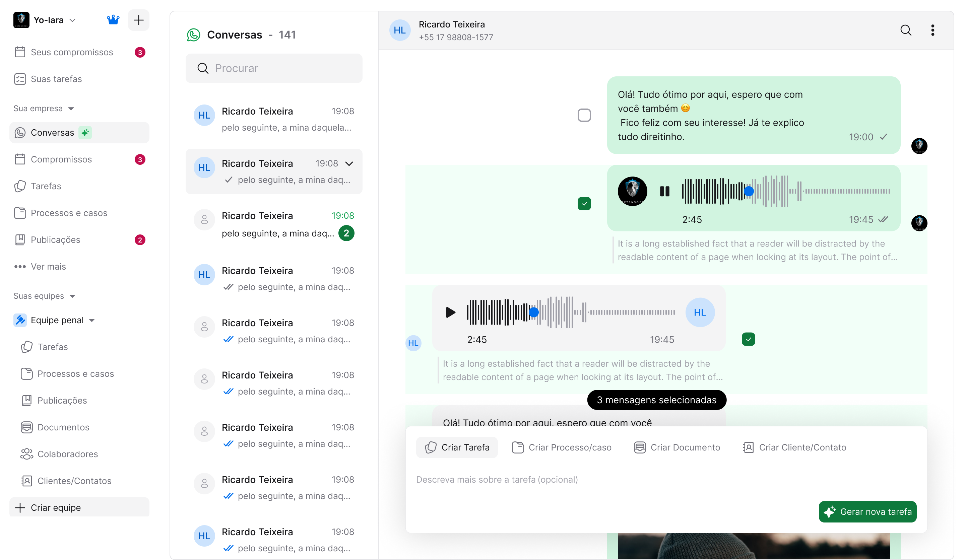The image size is (965, 560).
Task: Open first conversation previewing 'a mina daquela...'
Action: 274,119
